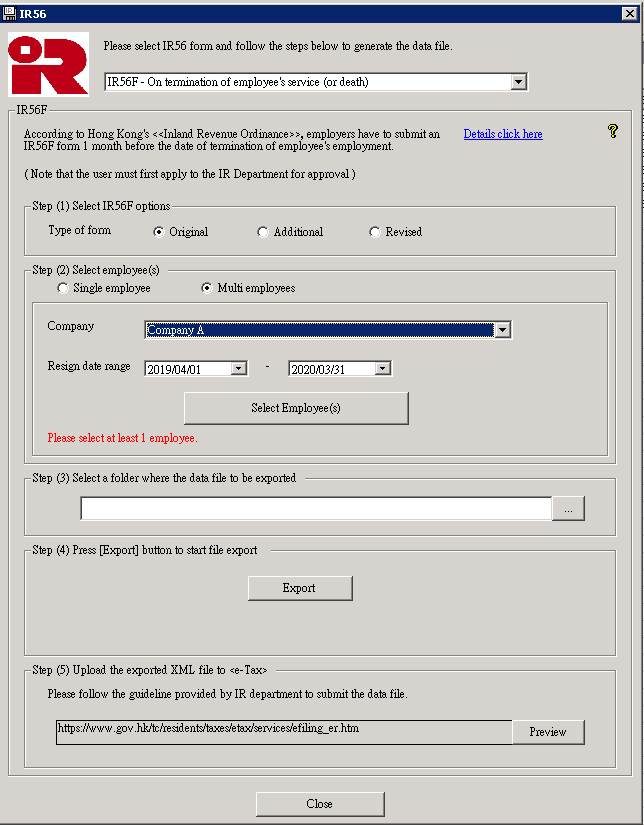Viewport: 644px width, 825px height.
Task: Select the Original form type option
Action: 159,232
